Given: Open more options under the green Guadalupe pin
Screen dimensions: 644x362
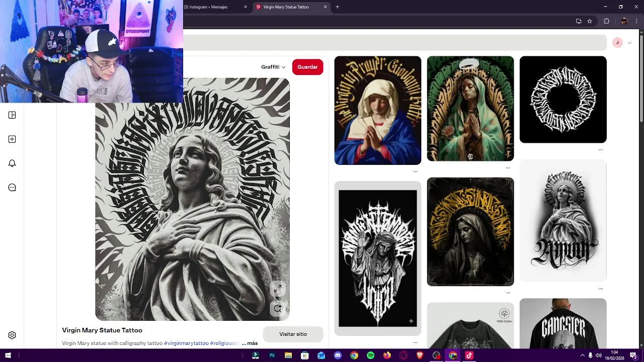Looking at the screenshot, I should pos(508,168).
